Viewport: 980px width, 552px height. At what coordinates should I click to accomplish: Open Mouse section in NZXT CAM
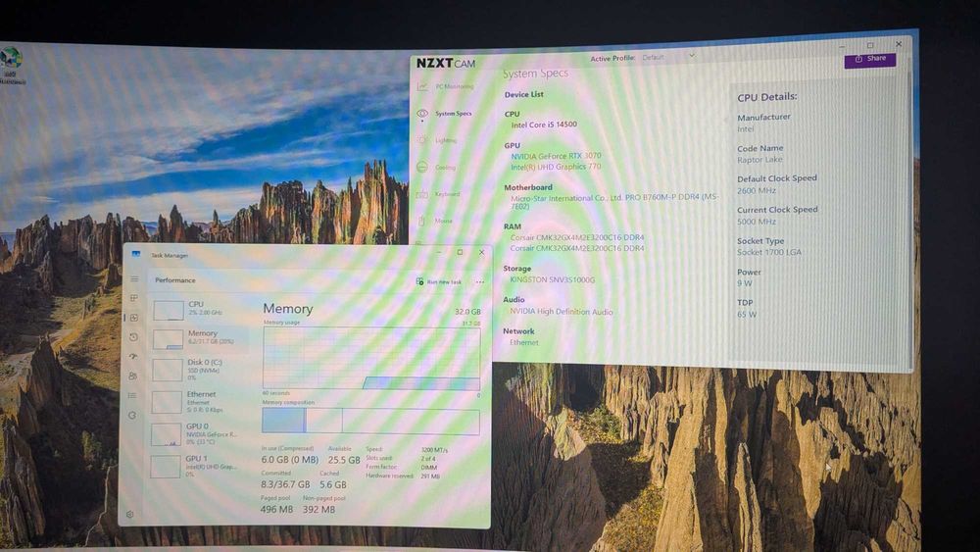435,221
